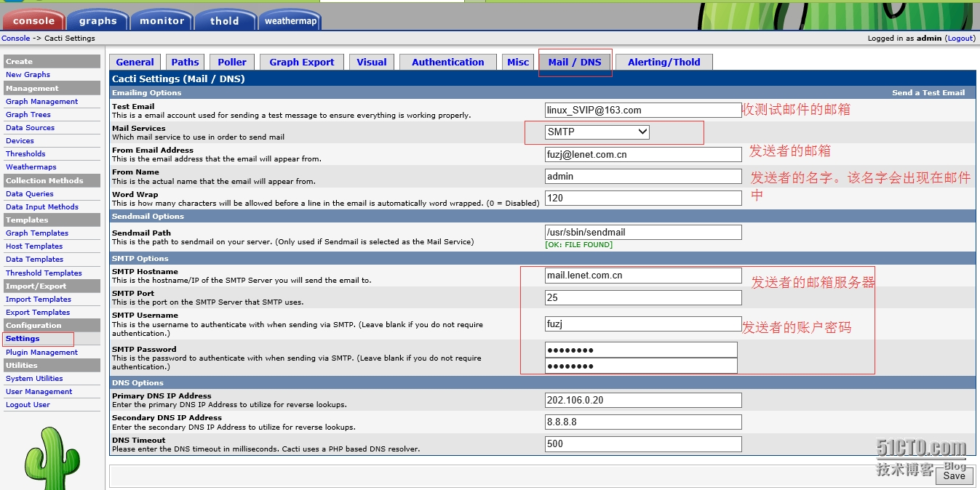Image resolution: width=980 pixels, height=490 pixels.
Task: Focus the first SMTP Password field
Action: [641, 350]
